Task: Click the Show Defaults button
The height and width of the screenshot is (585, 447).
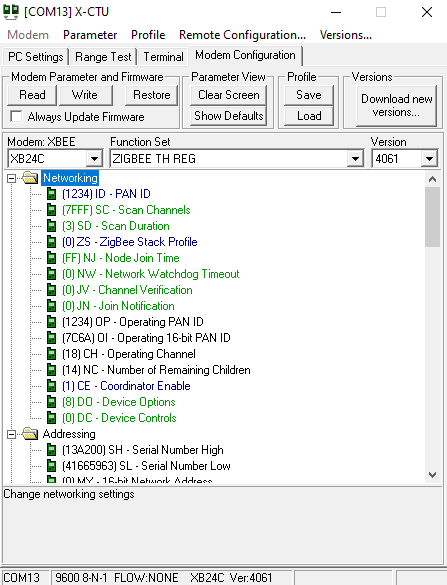Action: (x=228, y=116)
